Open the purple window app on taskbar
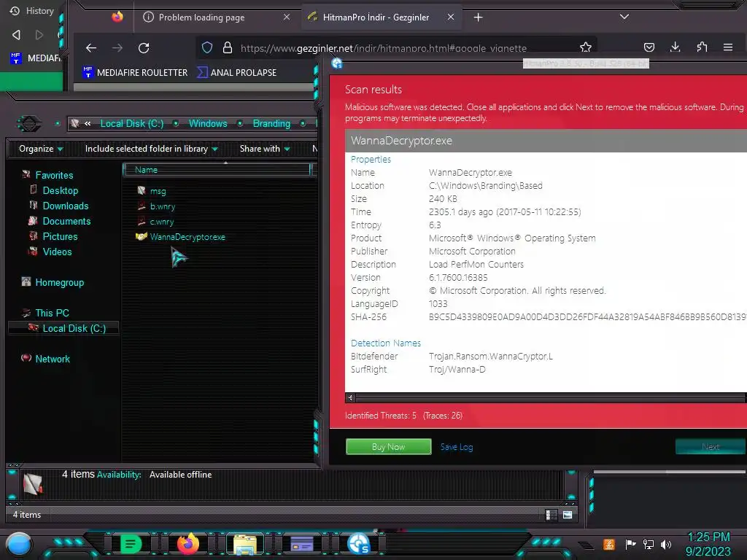Viewport: 747px width, 560px height. pyautogui.click(x=301, y=544)
